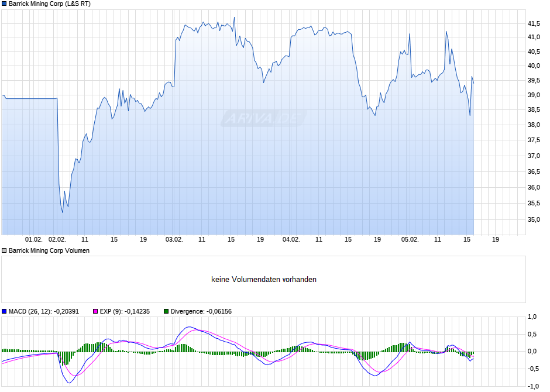Click the 'EXP (9): -0,14235' label
This screenshot has height=392, width=550.
(x=125, y=311)
